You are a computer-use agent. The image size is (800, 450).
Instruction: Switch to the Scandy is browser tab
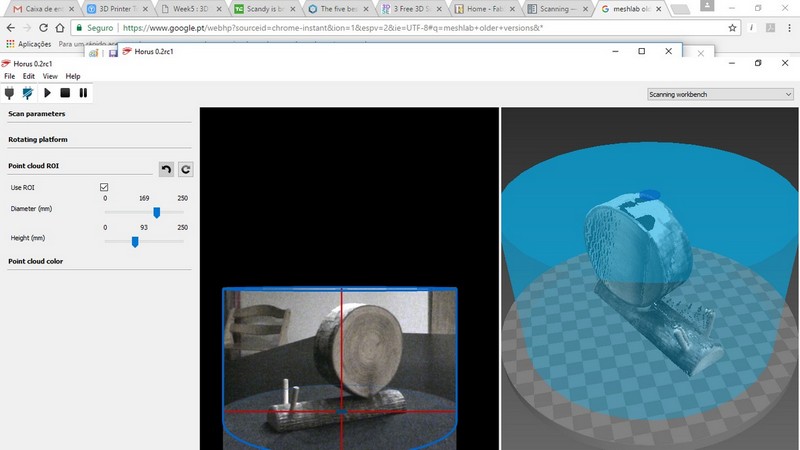pos(264,9)
